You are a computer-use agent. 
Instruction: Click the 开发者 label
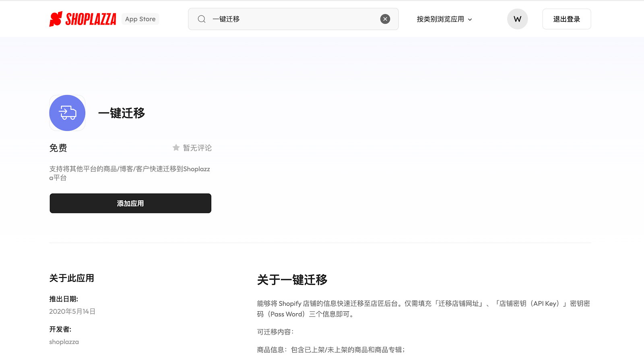point(60,329)
